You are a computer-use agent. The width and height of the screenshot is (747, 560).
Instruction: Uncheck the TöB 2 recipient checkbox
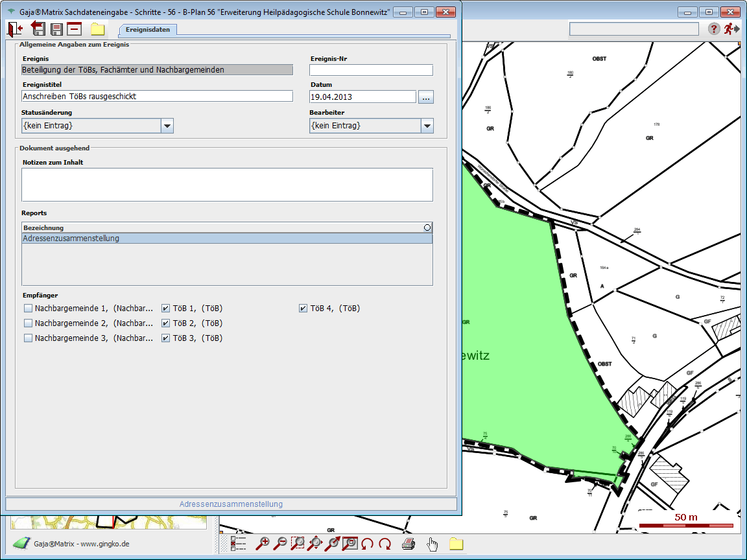click(166, 323)
